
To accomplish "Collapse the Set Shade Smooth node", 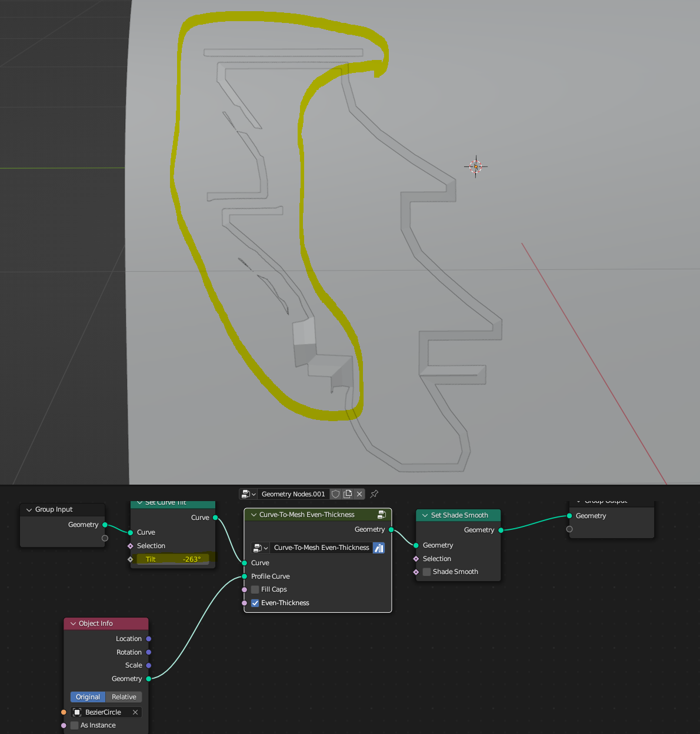I will point(425,515).
